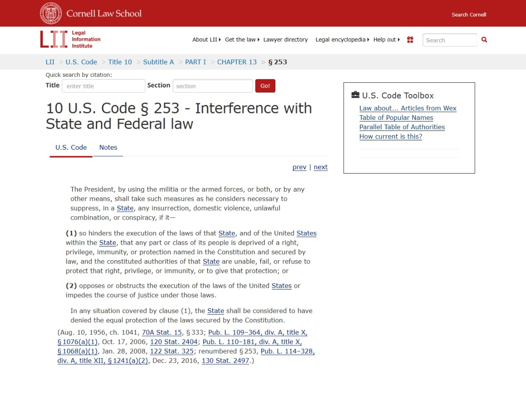The width and height of the screenshot is (526, 420).
Task: Go to the prev section link
Action: (x=299, y=167)
